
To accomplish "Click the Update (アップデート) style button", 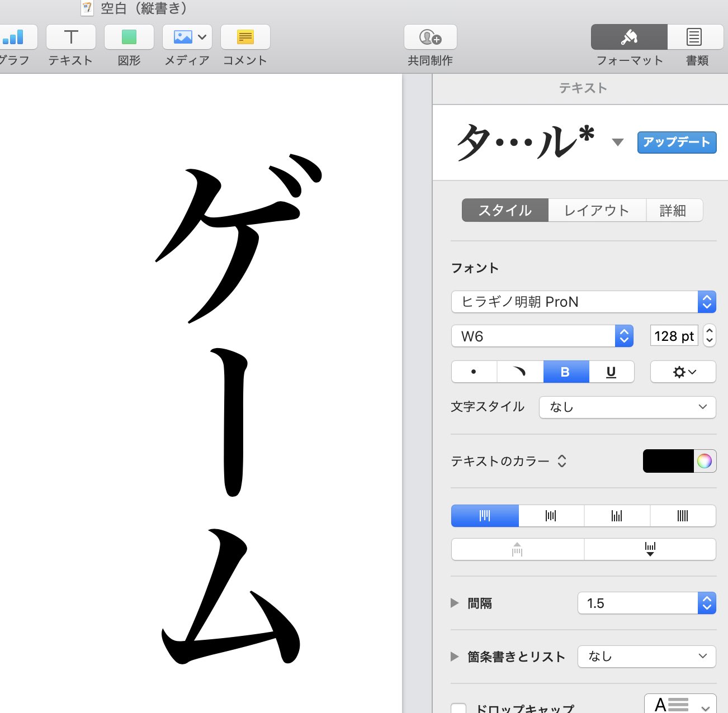I will [x=677, y=142].
